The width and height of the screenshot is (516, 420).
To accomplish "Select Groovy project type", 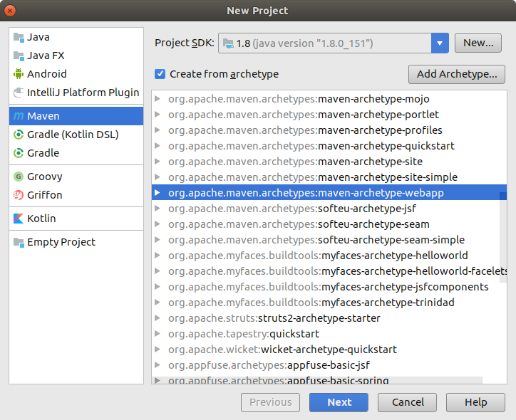I will point(76,177).
